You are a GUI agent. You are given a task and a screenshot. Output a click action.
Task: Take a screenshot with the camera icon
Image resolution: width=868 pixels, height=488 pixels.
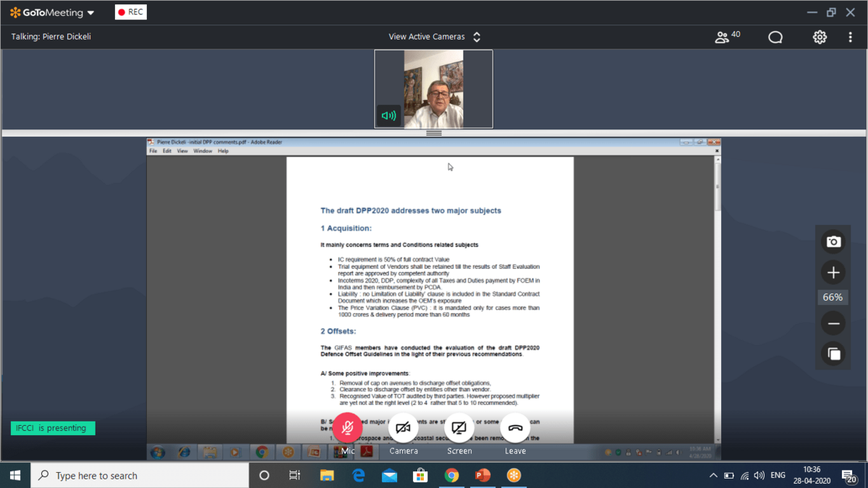point(833,241)
